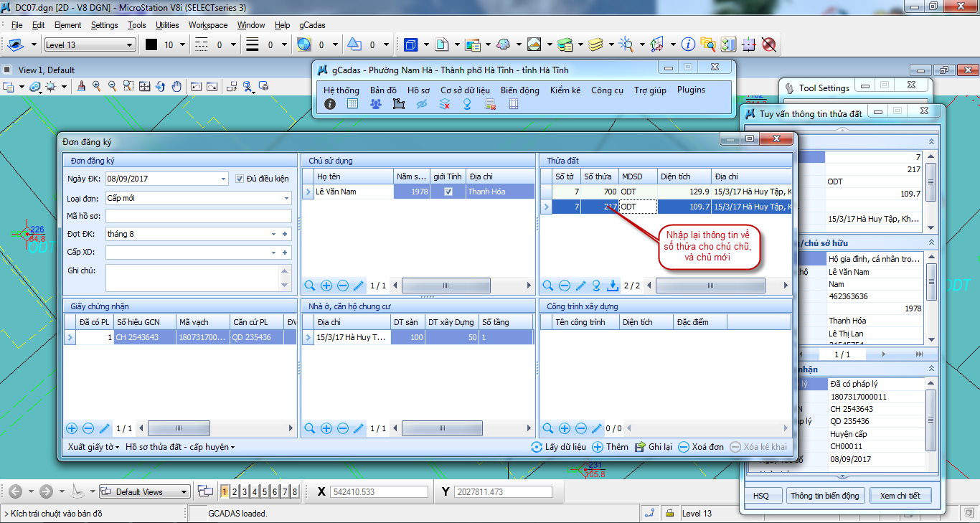Open the Workspace menu
This screenshot has height=523, width=980.
pyautogui.click(x=207, y=25)
